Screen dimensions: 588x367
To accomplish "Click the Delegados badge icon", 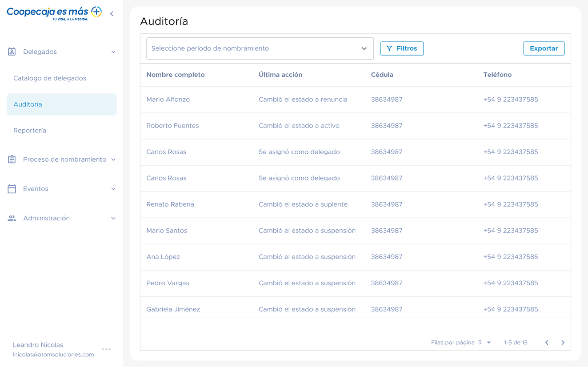I will click(x=12, y=52).
